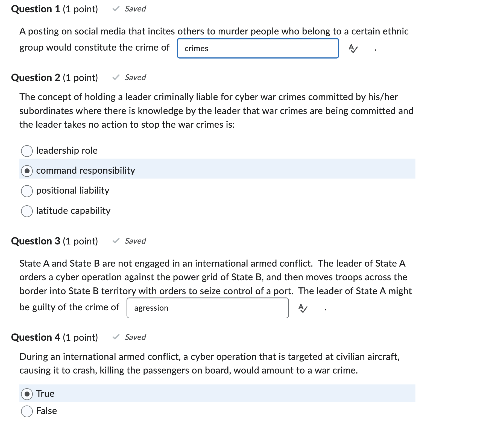
Task: Select the leadership role radio button
Action: tap(27, 151)
